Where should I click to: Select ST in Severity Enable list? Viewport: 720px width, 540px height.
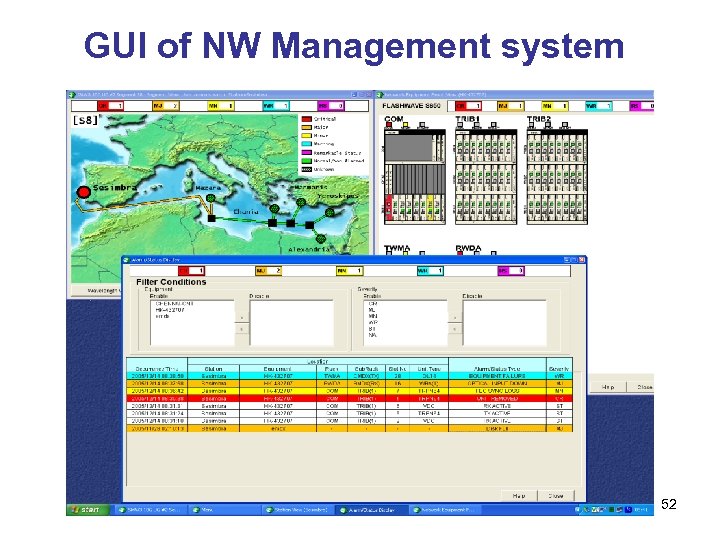coord(372,329)
